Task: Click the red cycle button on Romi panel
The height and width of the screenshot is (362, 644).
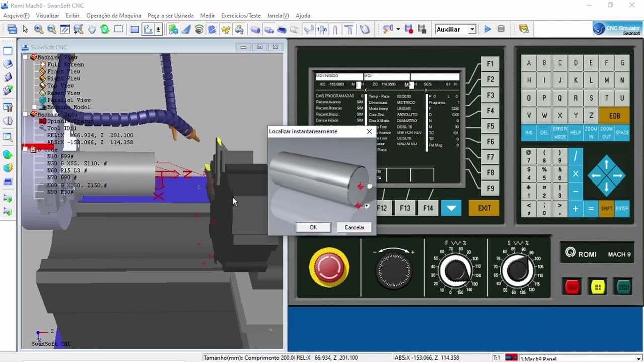Action: (572, 287)
